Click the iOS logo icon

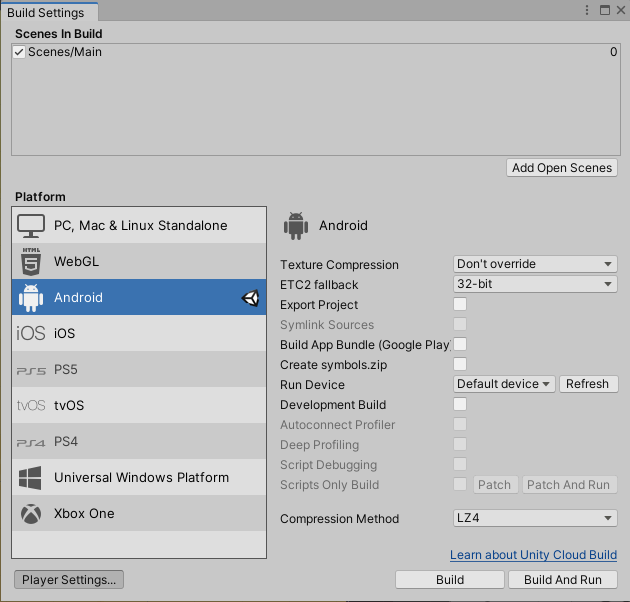pyautogui.click(x=31, y=334)
